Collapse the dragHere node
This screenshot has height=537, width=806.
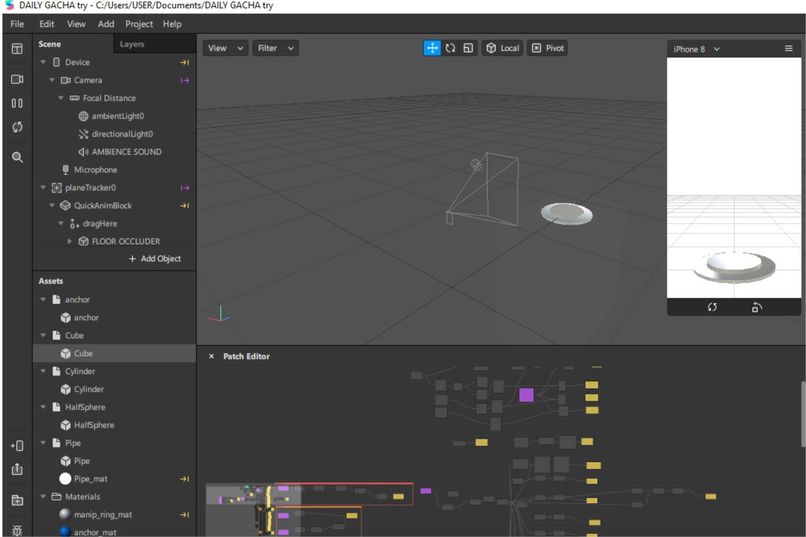(61, 223)
